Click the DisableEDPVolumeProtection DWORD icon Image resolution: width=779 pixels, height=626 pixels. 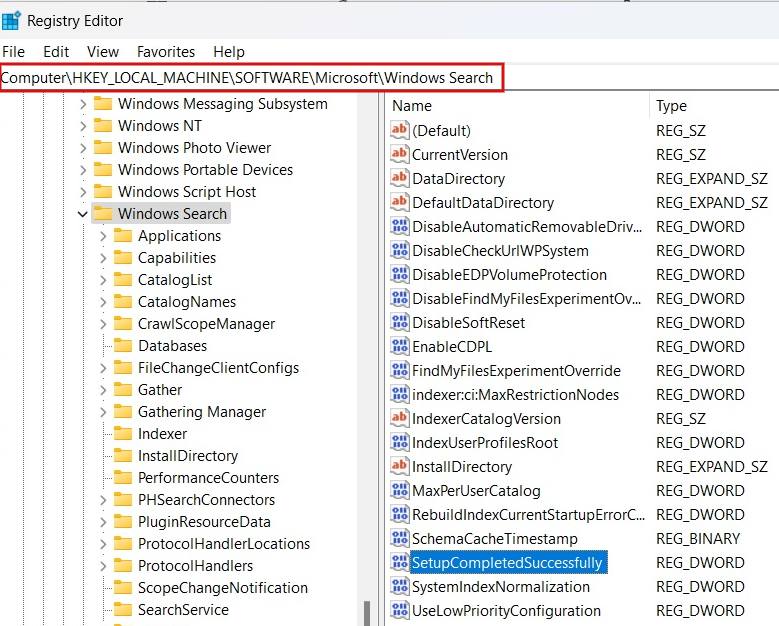click(x=399, y=274)
